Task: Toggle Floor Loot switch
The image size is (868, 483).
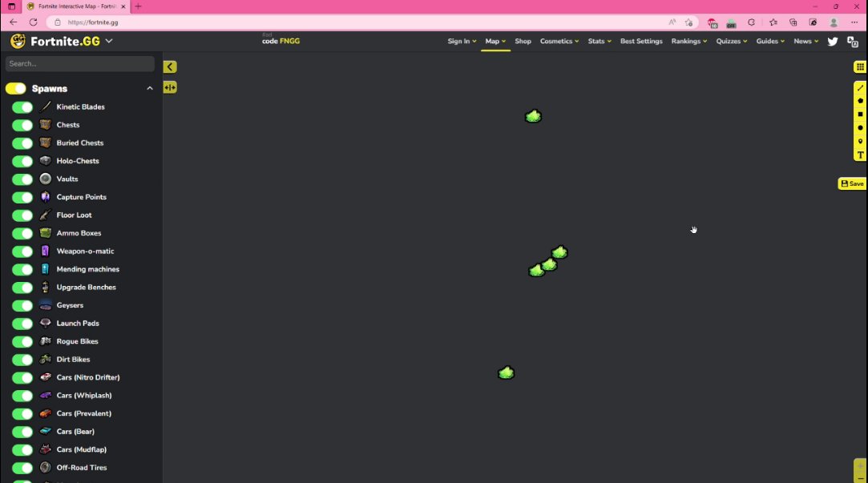Action: pos(22,215)
